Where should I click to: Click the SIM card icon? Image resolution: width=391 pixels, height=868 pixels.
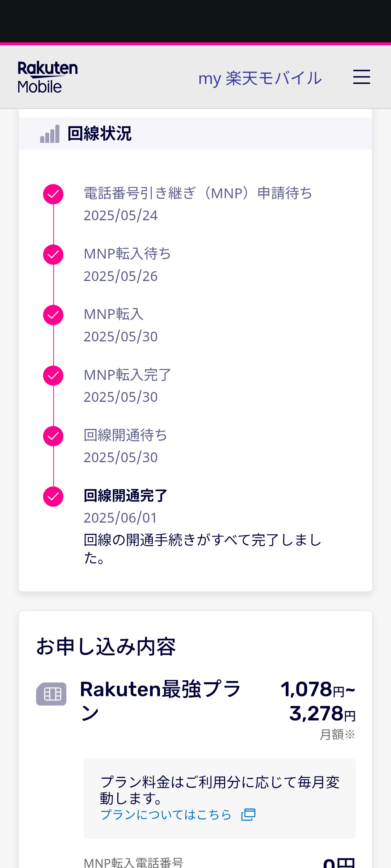(x=51, y=694)
